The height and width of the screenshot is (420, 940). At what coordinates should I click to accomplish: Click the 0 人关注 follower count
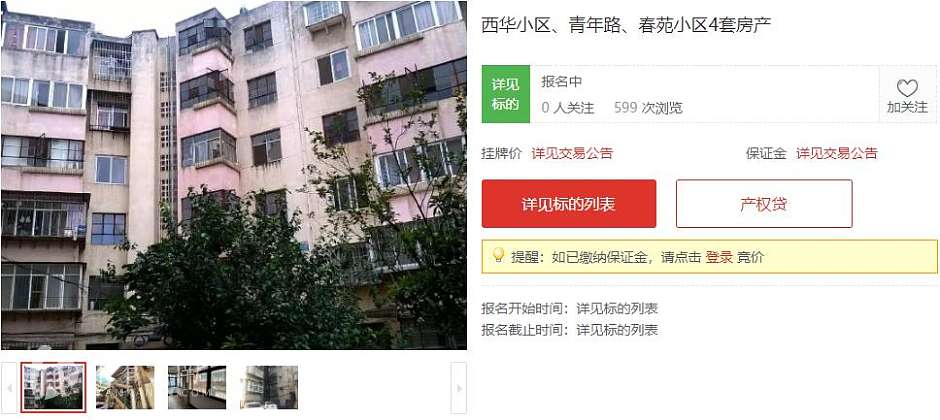click(568, 108)
